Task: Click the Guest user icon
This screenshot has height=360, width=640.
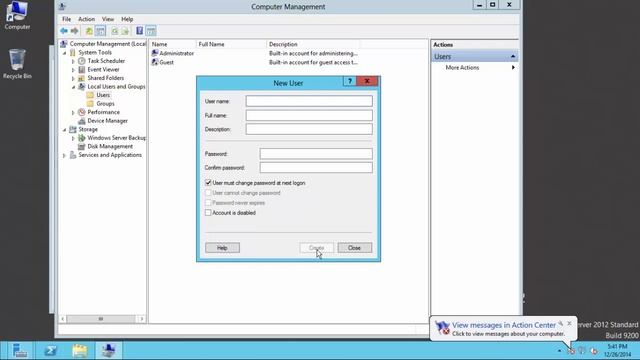Action: tap(155, 62)
